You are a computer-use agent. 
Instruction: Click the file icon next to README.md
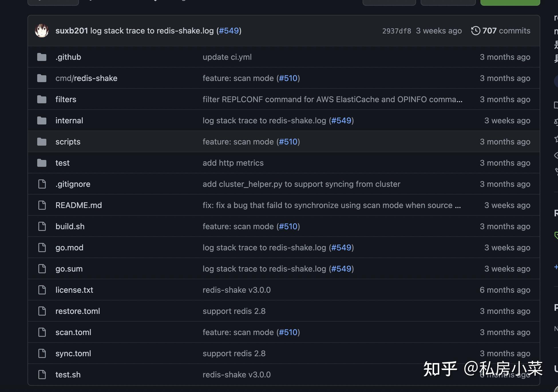coord(42,205)
